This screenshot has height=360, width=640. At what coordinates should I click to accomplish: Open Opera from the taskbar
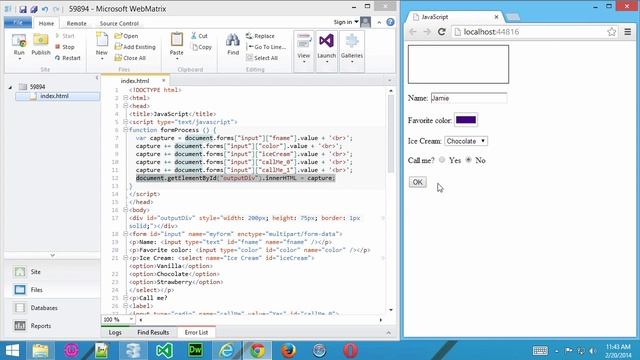coord(350,350)
